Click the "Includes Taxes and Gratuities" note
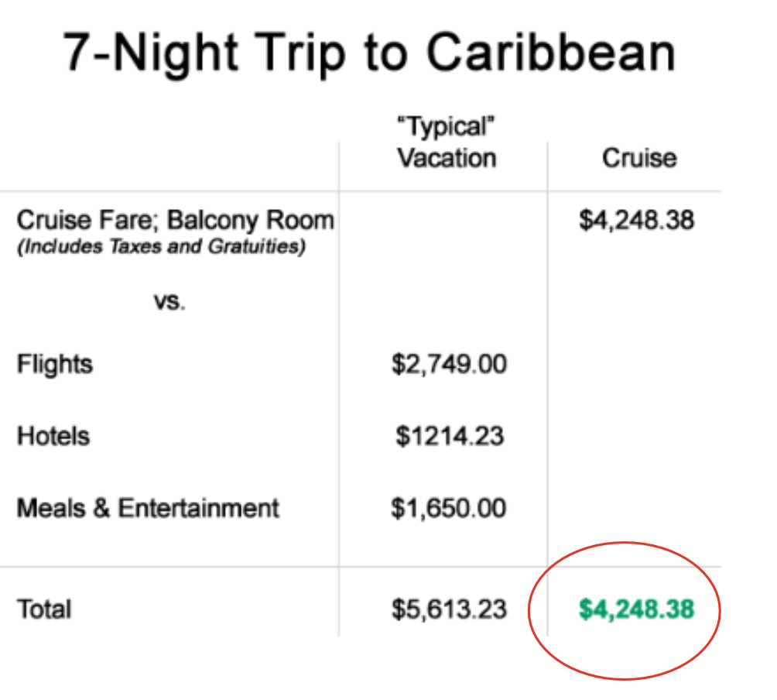The width and height of the screenshot is (777, 700). point(161,248)
